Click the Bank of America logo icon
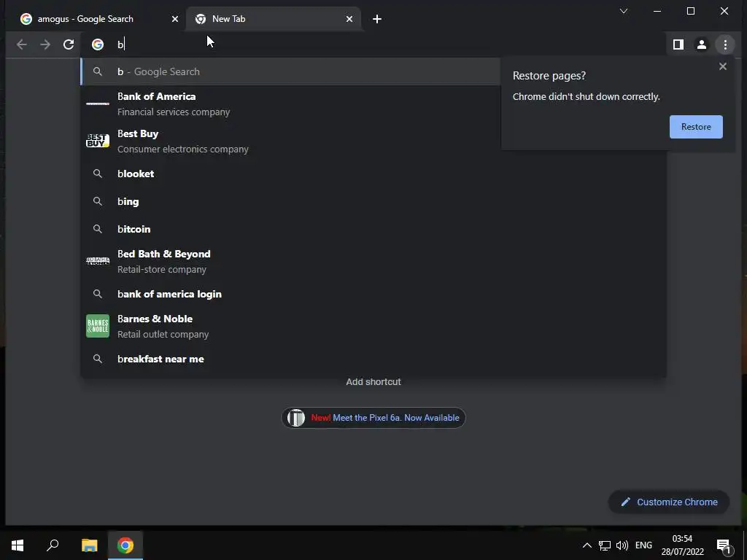The image size is (747, 560). pyautogui.click(x=98, y=104)
